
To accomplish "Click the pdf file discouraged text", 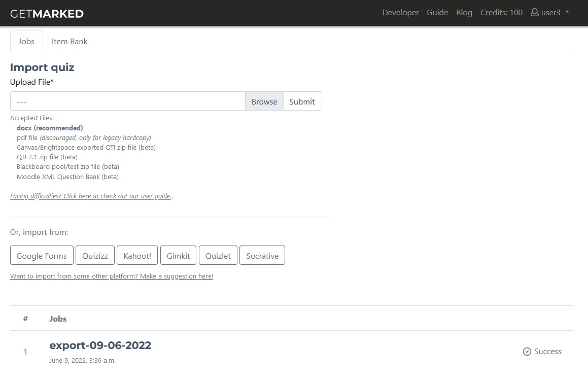I will (84, 137).
